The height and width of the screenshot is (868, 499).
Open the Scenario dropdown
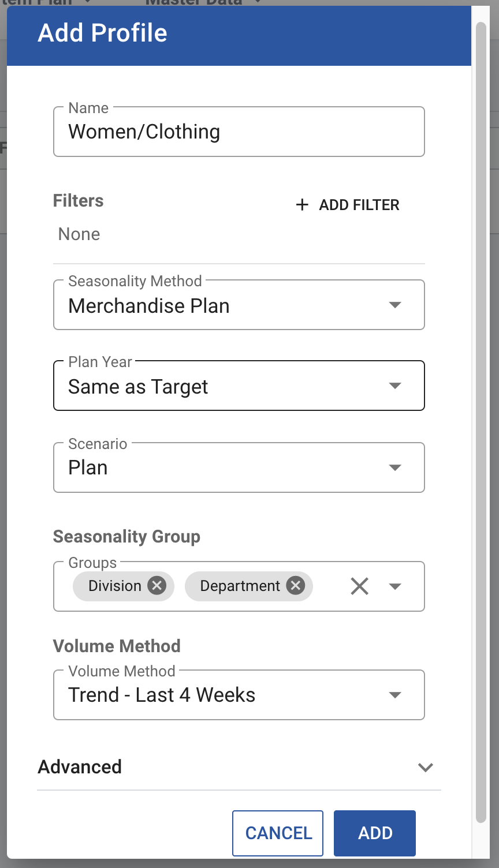(239, 467)
